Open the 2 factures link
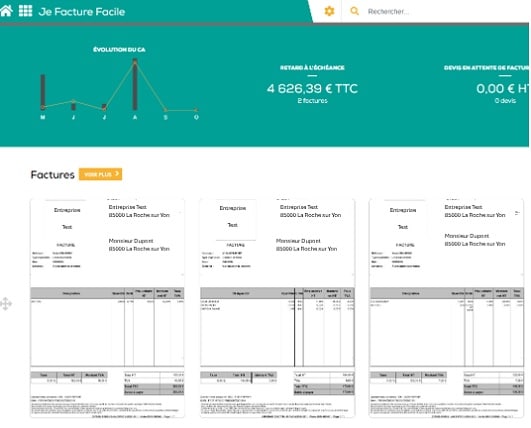Screen dimensions: 531x428 coord(312,101)
